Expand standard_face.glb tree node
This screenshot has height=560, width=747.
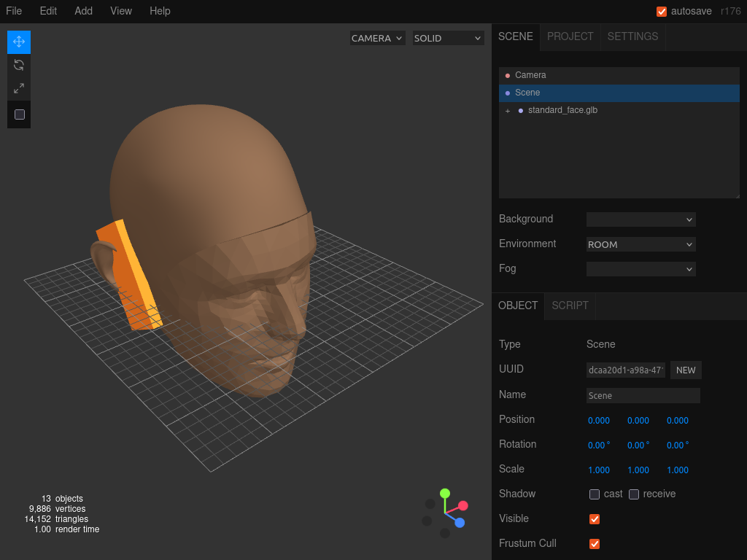click(x=508, y=111)
